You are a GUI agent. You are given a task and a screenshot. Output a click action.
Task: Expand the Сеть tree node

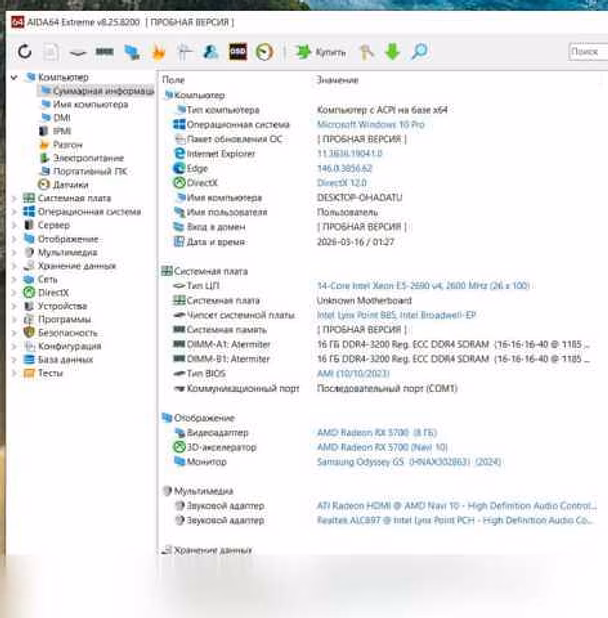click(14, 279)
